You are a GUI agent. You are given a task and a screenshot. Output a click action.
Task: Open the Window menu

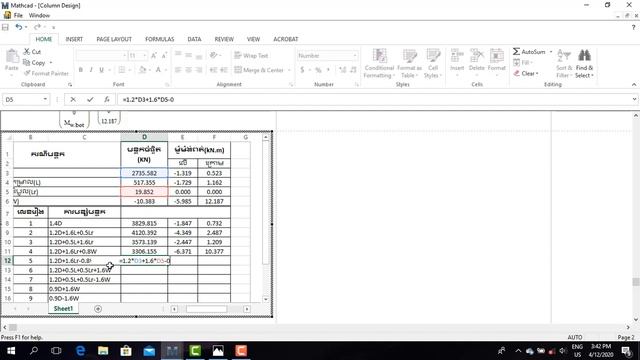point(39,16)
